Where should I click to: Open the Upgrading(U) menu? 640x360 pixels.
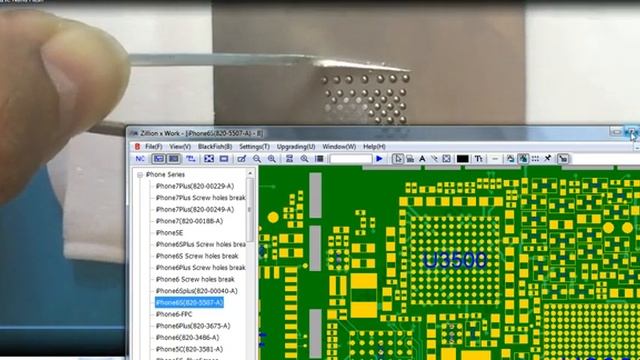tap(296, 147)
